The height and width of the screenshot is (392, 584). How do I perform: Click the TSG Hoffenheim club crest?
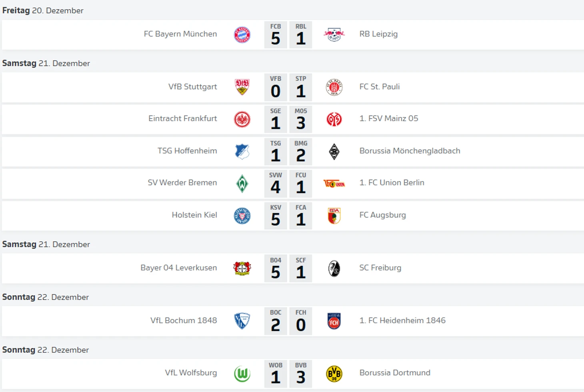click(242, 151)
